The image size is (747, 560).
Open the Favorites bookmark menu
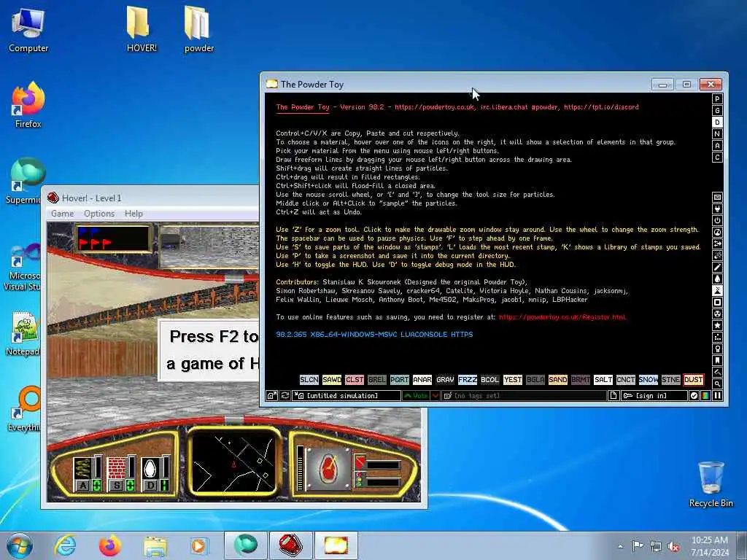coord(717,360)
